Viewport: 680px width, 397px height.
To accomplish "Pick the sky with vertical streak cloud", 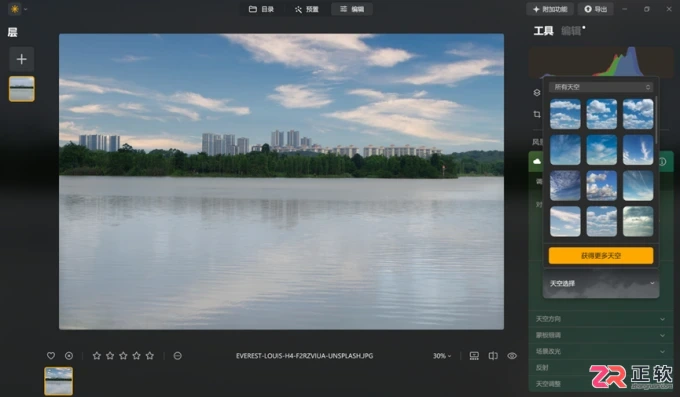I will pyautogui.click(x=638, y=150).
